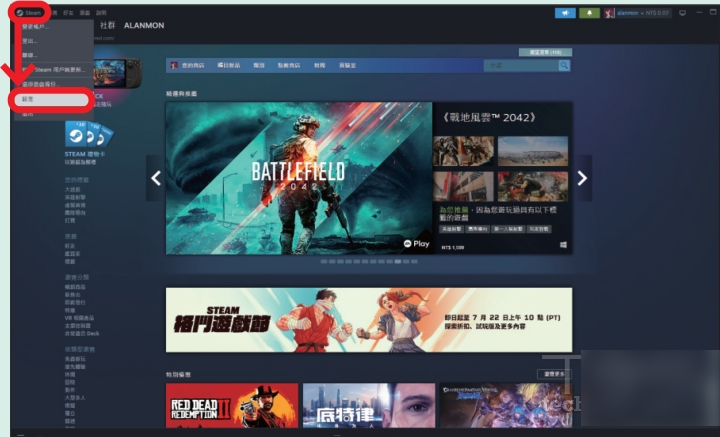
Task: Click the Windows platform icon on Battlefield card
Action: click(563, 245)
